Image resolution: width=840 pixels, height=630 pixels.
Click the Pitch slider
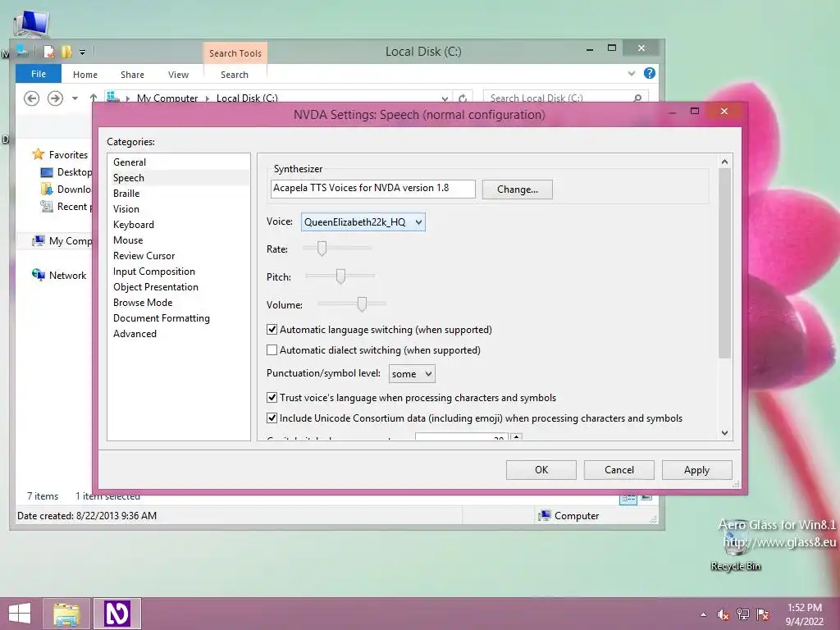pyautogui.click(x=340, y=276)
